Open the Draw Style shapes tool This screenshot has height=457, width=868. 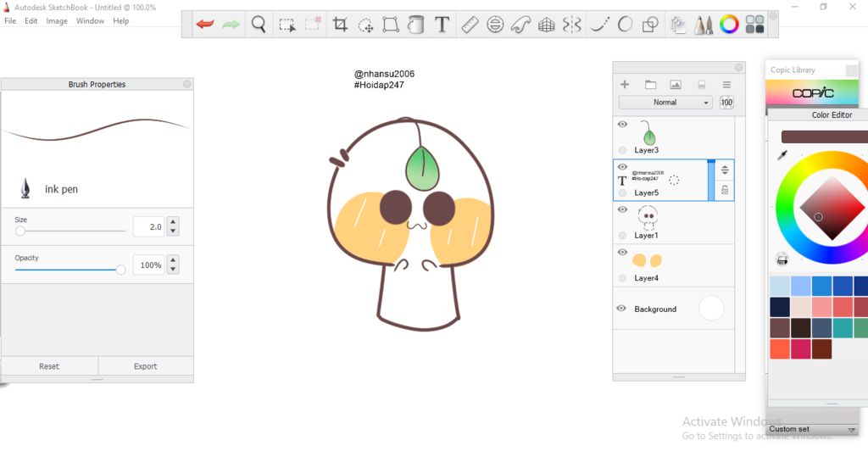[650, 25]
